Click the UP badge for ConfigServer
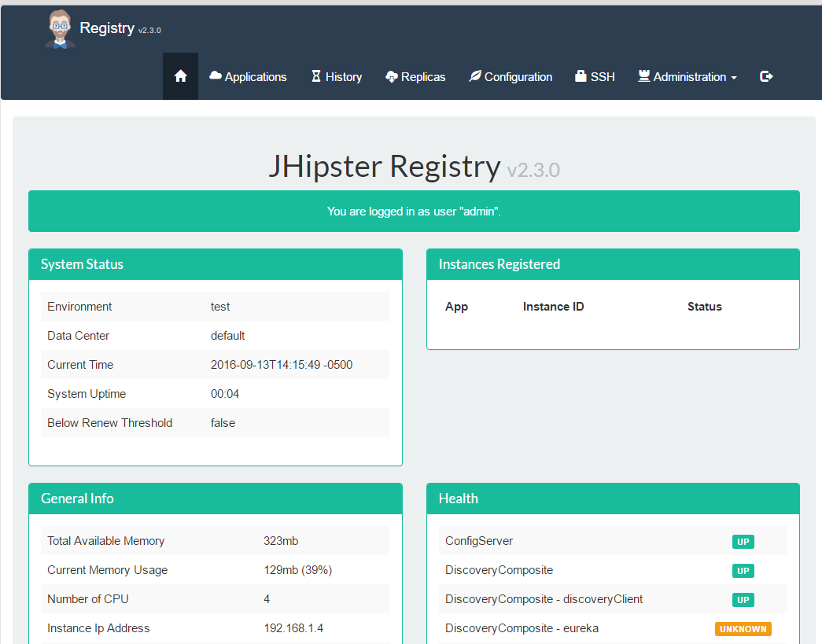 pyautogui.click(x=743, y=541)
